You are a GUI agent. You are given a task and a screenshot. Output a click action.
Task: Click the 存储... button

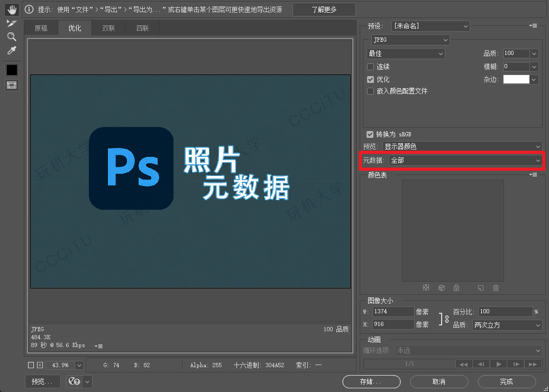click(371, 381)
